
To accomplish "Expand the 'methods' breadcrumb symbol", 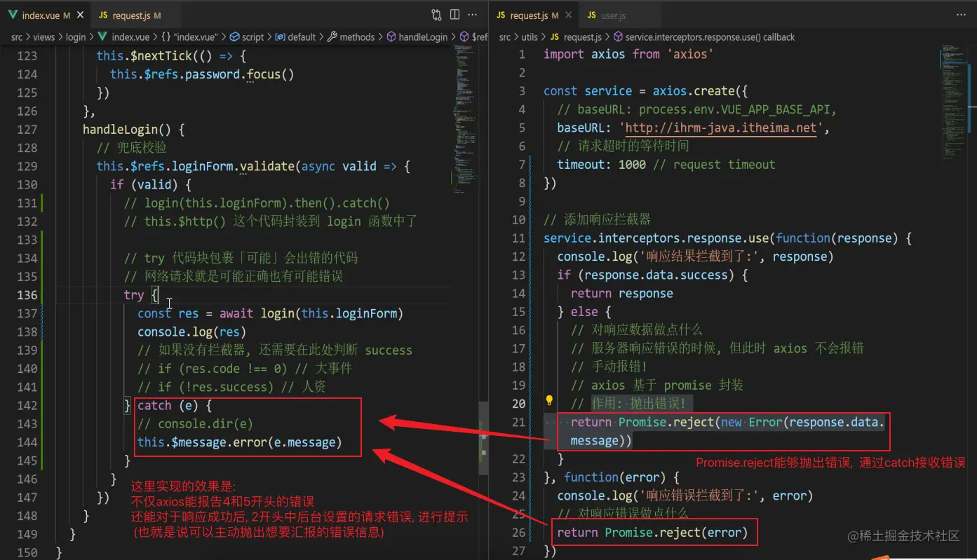I will (351, 37).
